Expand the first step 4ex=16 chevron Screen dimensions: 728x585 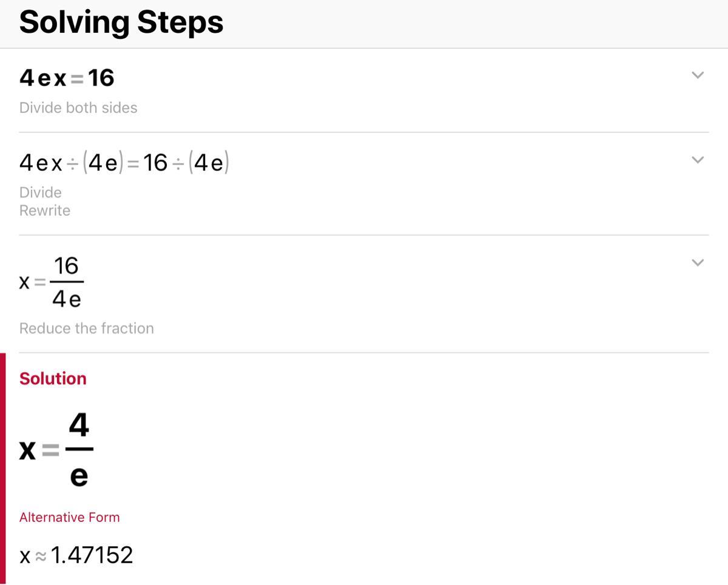point(698,76)
